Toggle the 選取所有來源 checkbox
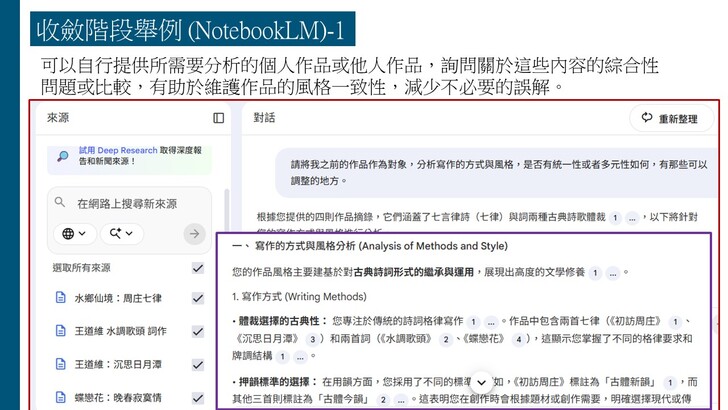Image resolution: width=728 pixels, height=410 pixels. (198, 268)
